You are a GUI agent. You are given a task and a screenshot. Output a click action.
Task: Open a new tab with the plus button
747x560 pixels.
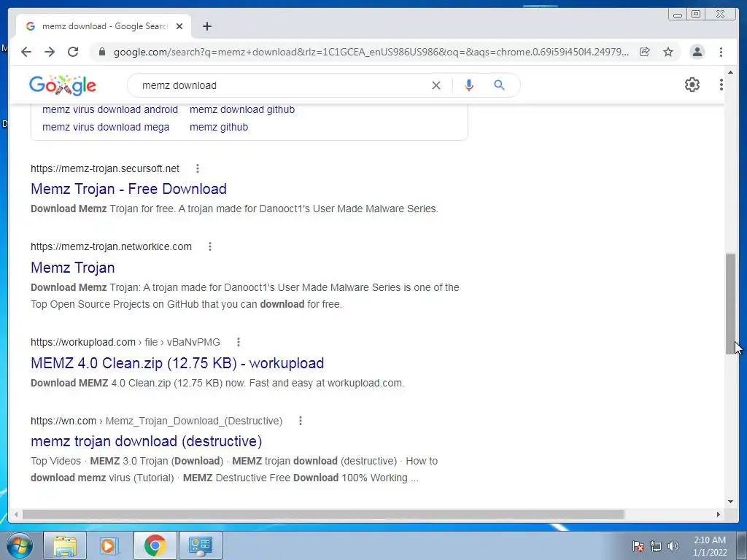206,26
